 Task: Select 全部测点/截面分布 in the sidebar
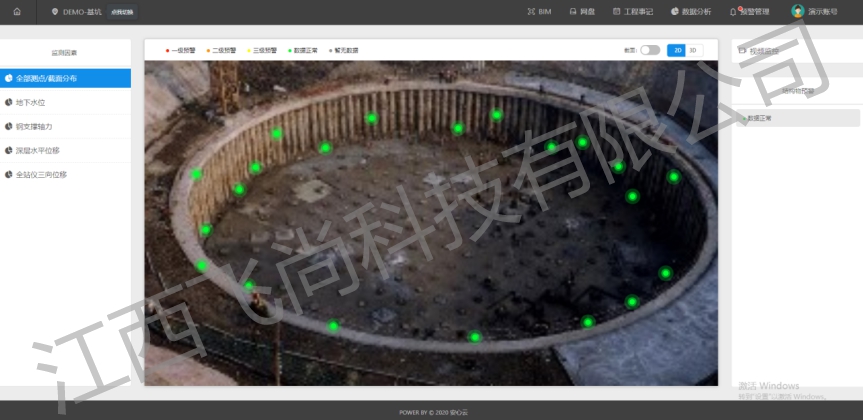pyautogui.click(x=65, y=78)
